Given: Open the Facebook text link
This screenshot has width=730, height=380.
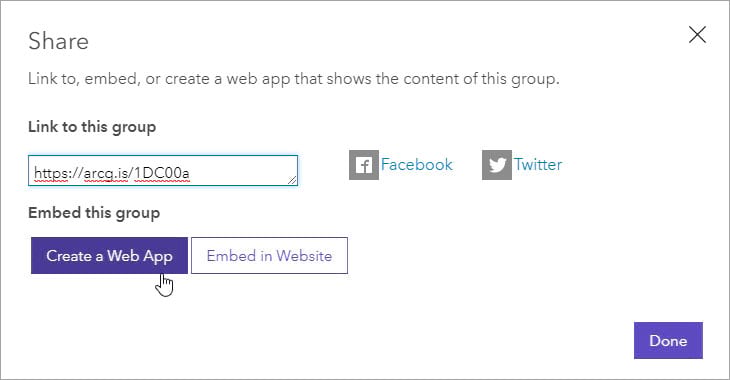Looking at the screenshot, I should [417, 164].
